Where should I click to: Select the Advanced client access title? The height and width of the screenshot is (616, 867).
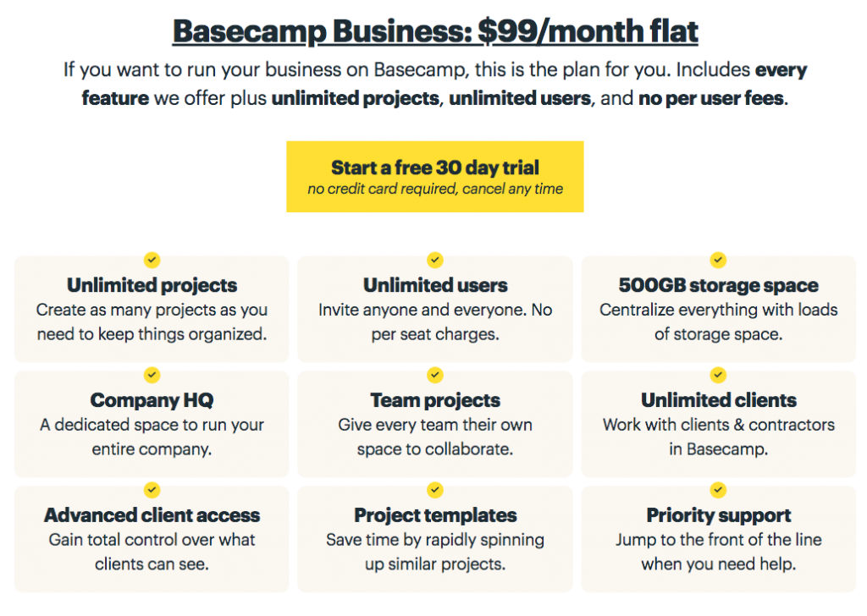(x=152, y=515)
